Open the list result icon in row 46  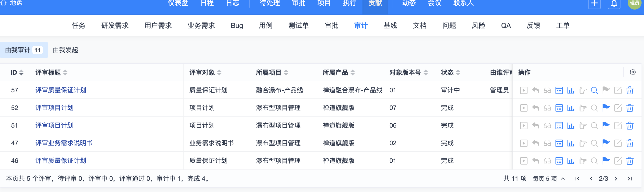click(x=559, y=161)
